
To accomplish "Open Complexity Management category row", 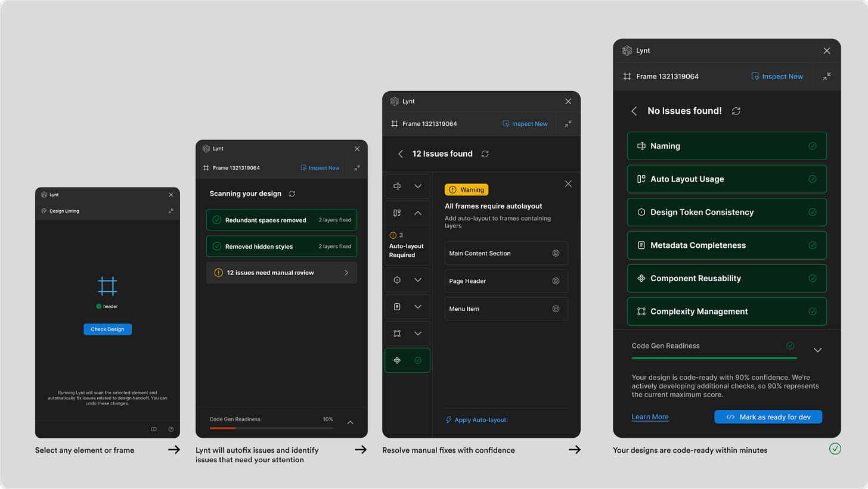I will 727,311.
